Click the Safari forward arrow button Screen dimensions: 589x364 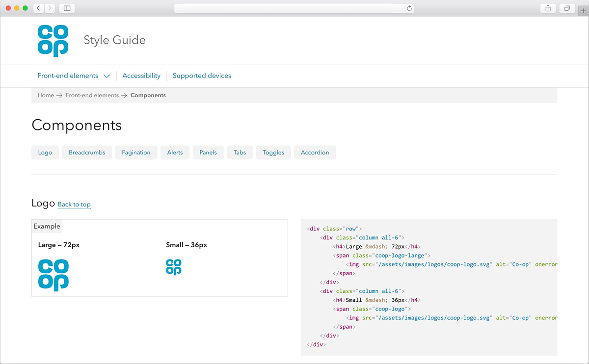click(x=50, y=8)
